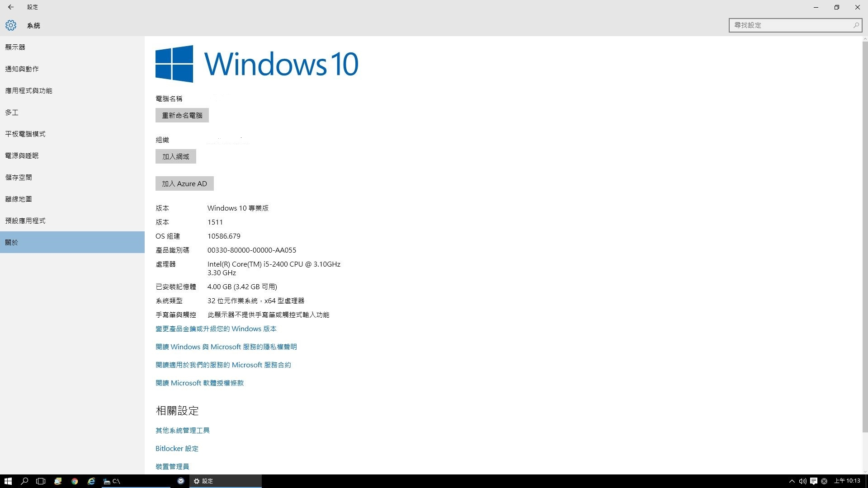Open 儲存空間 settings page
Viewport: 868px width, 488px height.
tap(72, 177)
